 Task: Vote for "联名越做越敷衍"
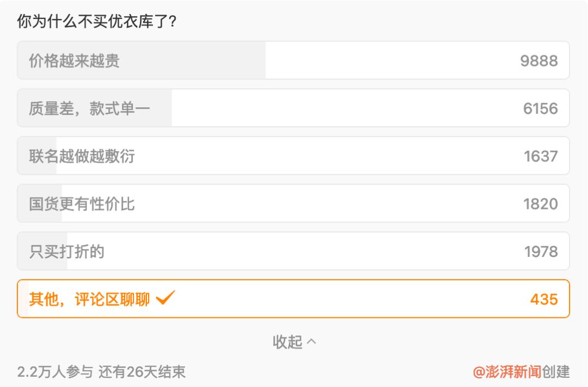82,156
